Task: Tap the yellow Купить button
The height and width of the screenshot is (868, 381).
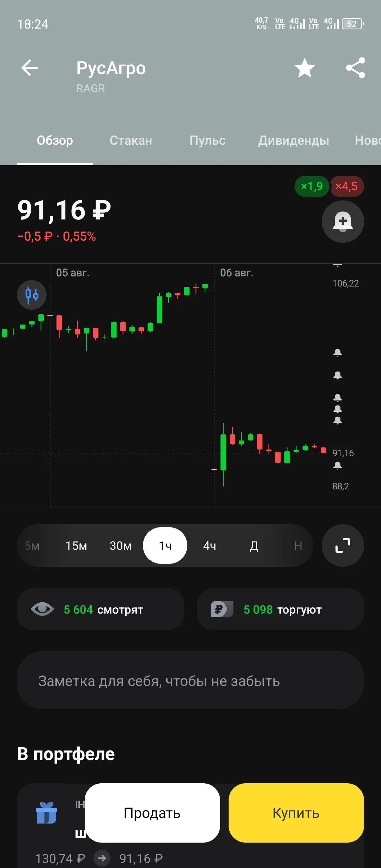Action: pos(296,813)
